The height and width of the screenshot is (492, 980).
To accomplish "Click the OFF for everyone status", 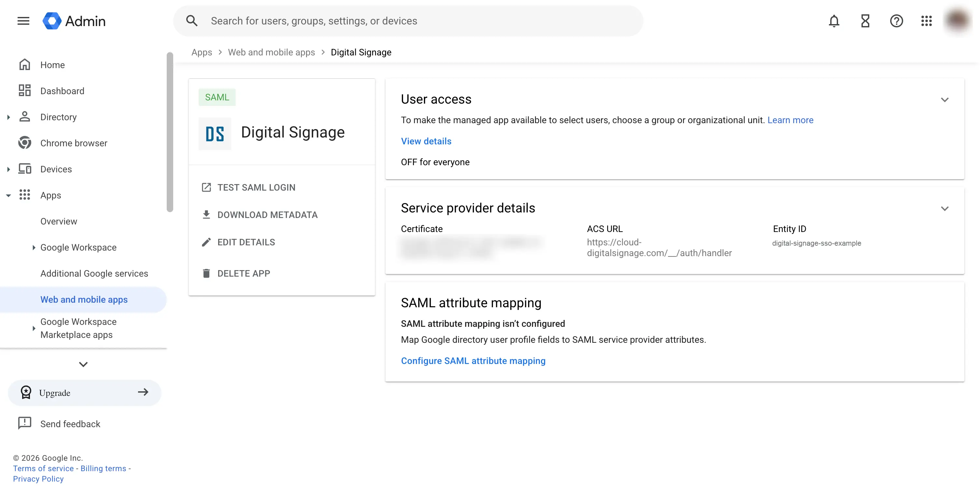I will point(435,162).
